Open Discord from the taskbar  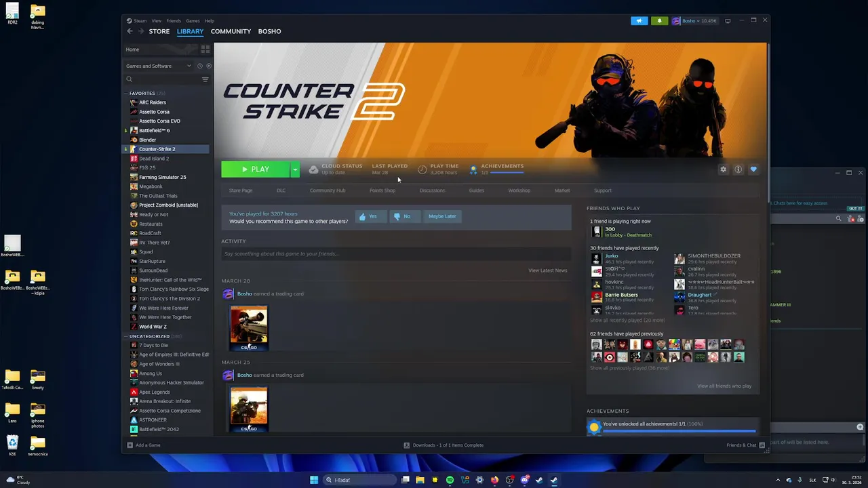point(524,480)
